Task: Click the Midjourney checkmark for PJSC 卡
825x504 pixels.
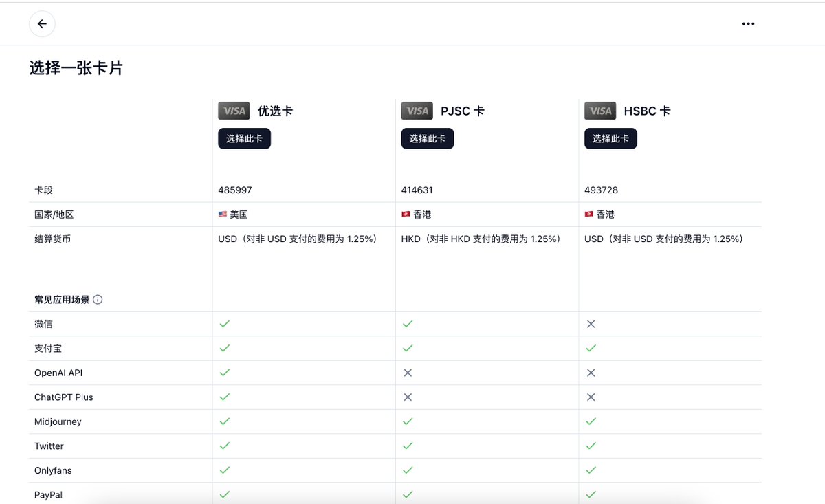Action: [x=408, y=421]
